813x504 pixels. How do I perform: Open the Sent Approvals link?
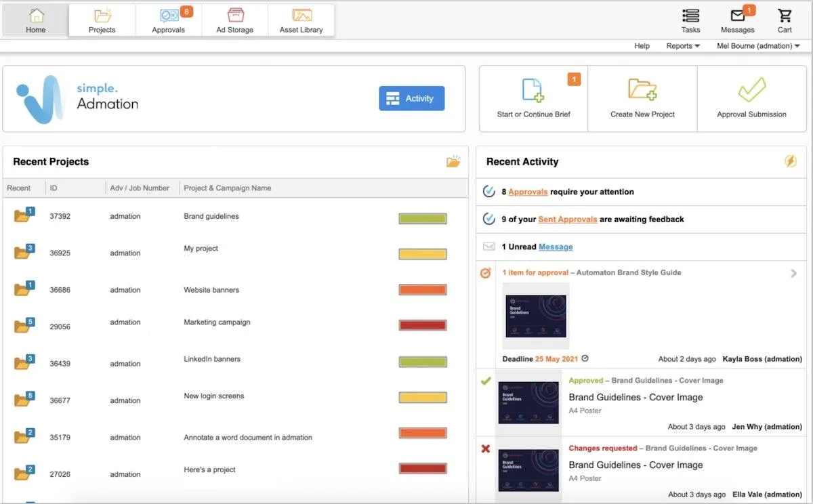[x=568, y=219]
